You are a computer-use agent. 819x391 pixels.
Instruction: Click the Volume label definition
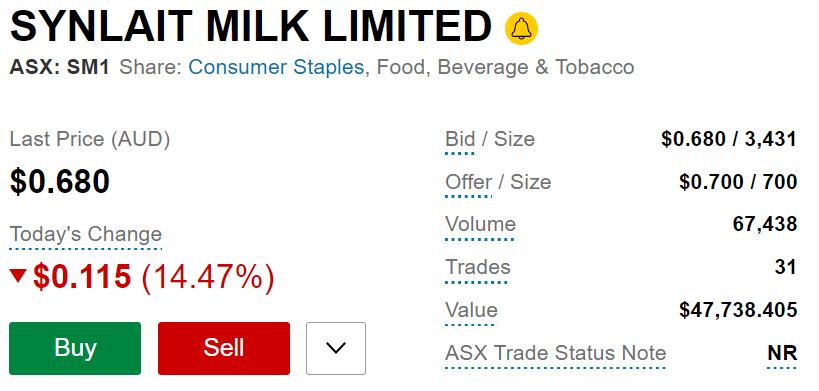click(x=481, y=224)
